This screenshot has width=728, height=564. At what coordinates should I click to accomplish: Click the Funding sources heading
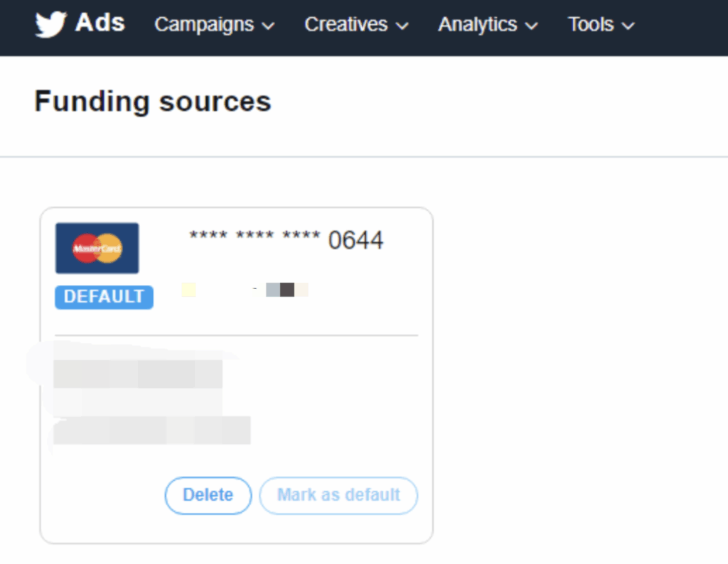(153, 102)
